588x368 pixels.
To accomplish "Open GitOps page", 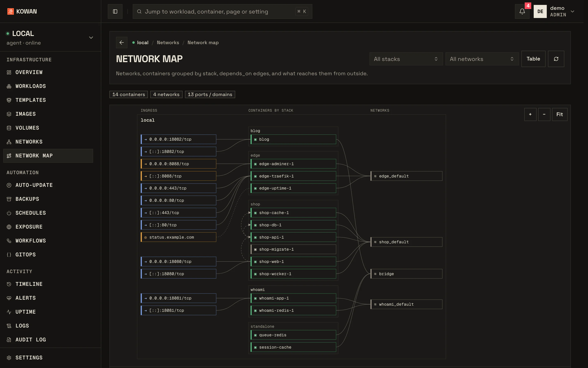I will click(48, 255).
